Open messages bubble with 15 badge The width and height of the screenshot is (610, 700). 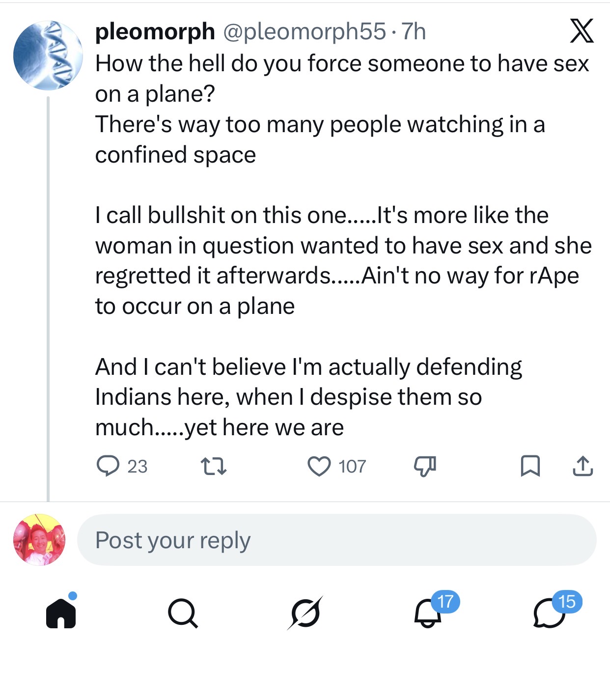(550, 615)
